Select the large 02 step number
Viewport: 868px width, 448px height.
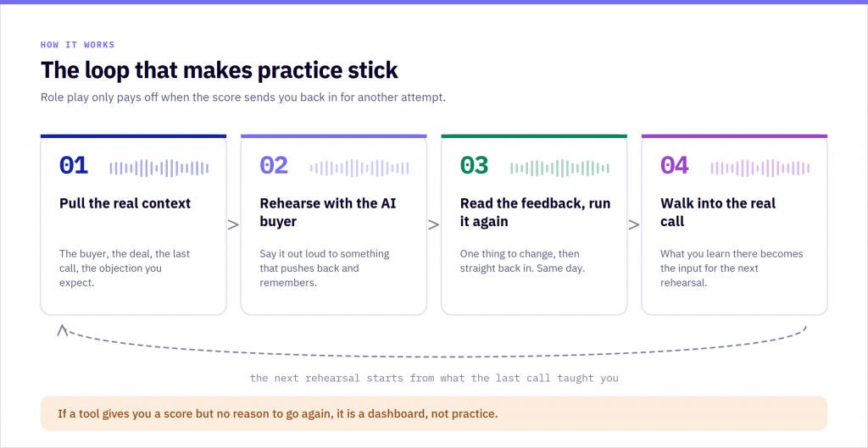274,166
